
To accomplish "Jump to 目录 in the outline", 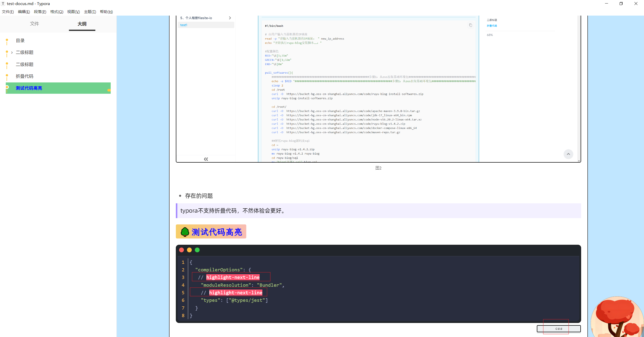I will click(x=20, y=40).
